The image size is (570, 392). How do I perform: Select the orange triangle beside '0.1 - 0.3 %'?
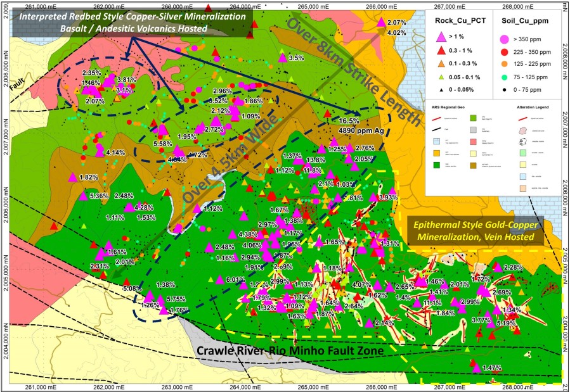point(441,63)
